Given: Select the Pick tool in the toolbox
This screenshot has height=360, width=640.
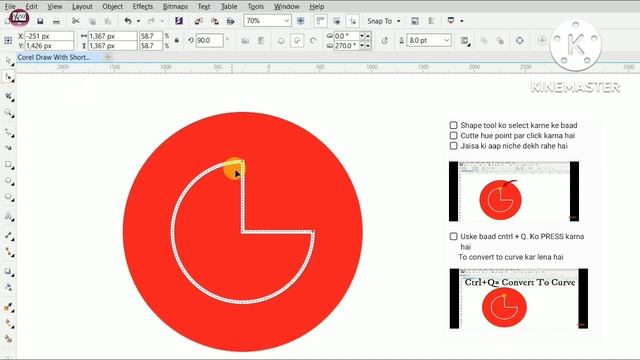Looking at the screenshot, I should pyautogui.click(x=8, y=61).
